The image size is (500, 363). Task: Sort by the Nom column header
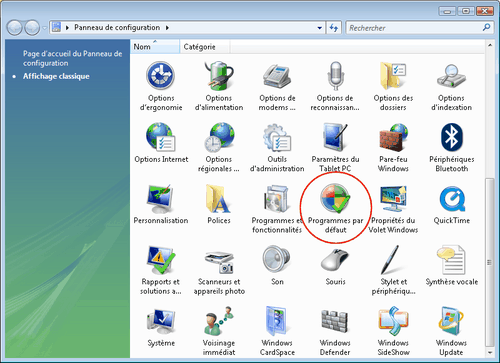[155, 47]
